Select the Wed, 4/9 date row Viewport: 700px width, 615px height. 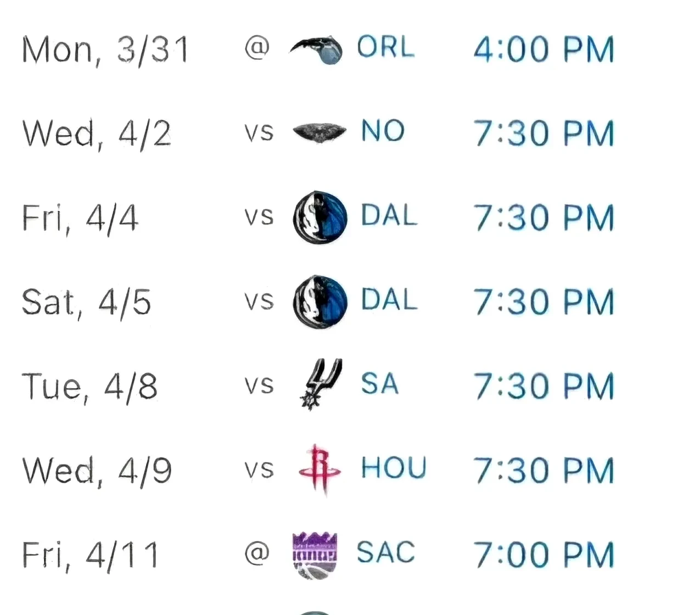(x=97, y=471)
